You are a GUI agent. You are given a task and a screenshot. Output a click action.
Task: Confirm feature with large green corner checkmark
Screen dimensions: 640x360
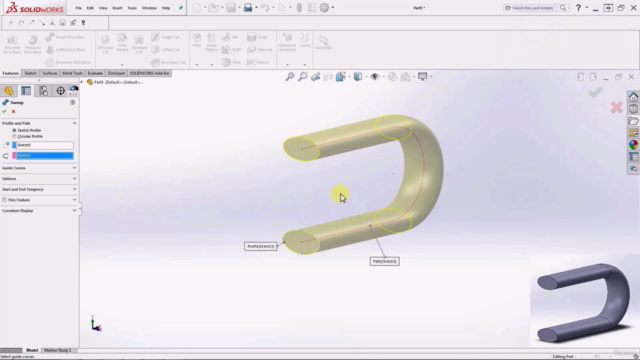595,92
